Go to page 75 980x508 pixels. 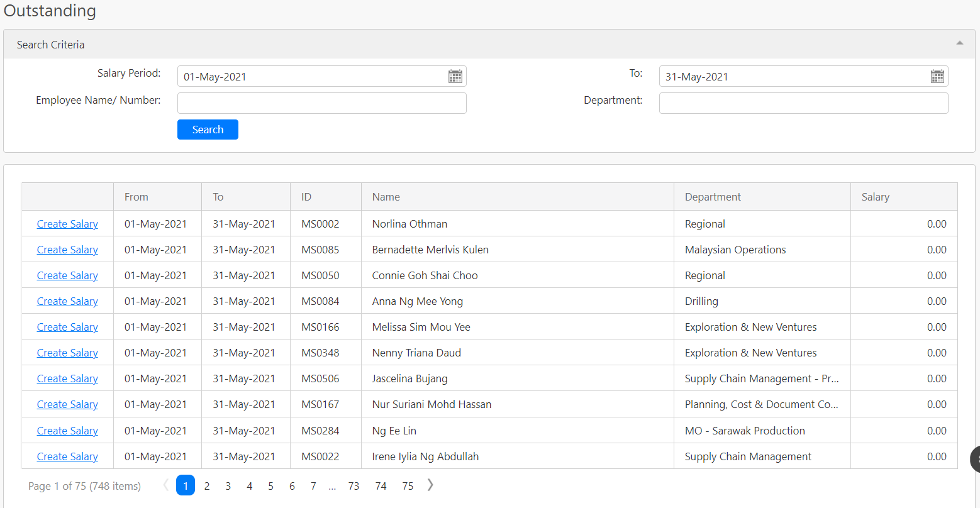coord(408,486)
